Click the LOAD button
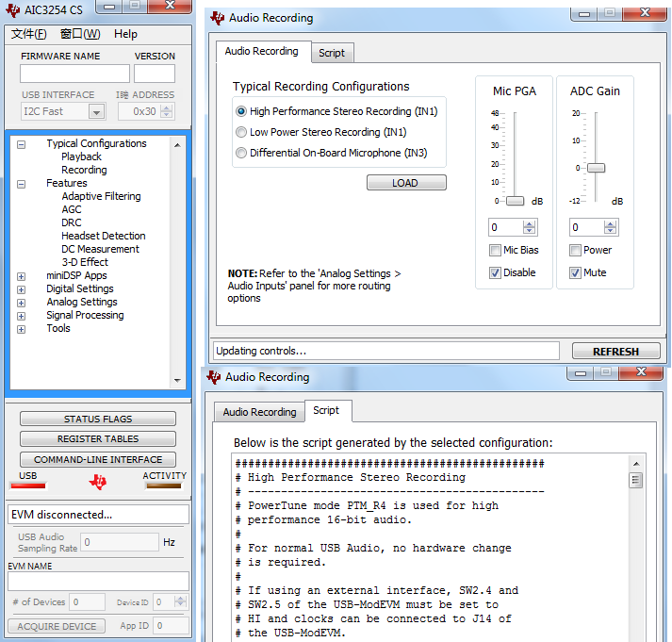 tap(406, 183)
